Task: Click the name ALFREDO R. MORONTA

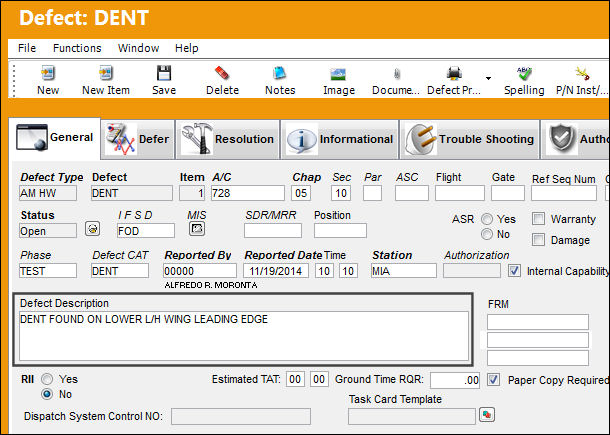Action: pos(211,285)
